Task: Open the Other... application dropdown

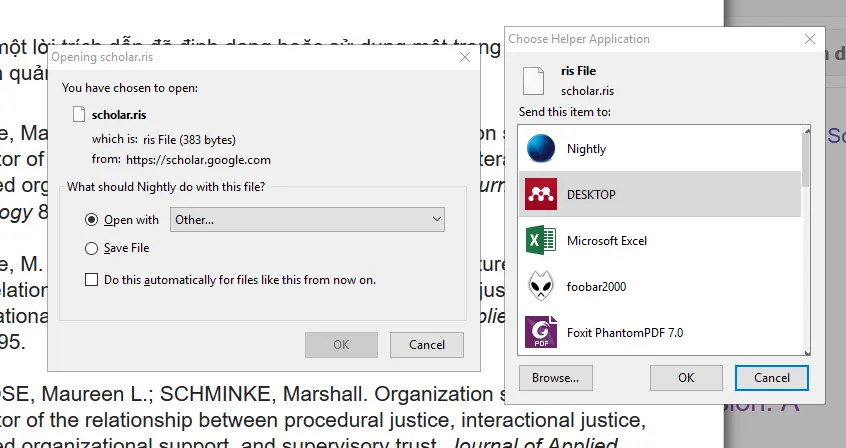Action: tap(307, 220)
